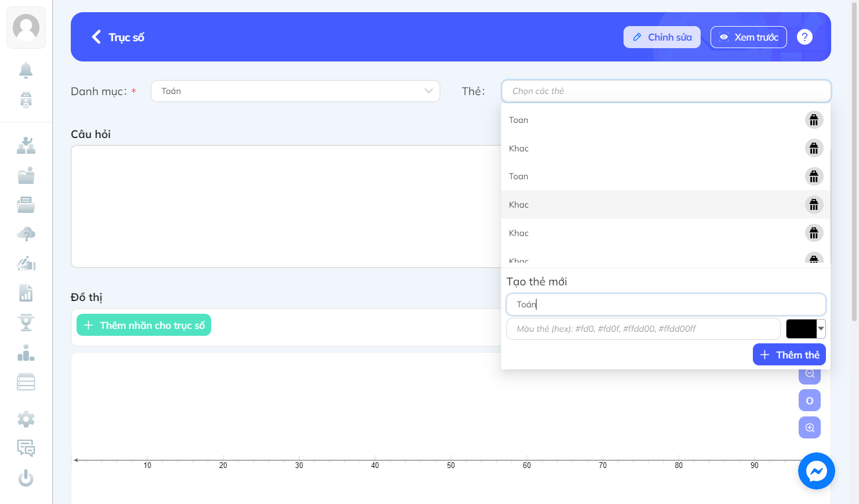
Task: Click the page vertical scrollbar
Action: click(x=854, y=162)
